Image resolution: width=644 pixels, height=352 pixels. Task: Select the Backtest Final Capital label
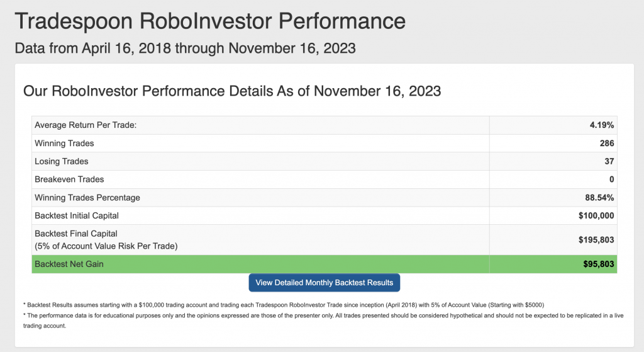point(106,240)
